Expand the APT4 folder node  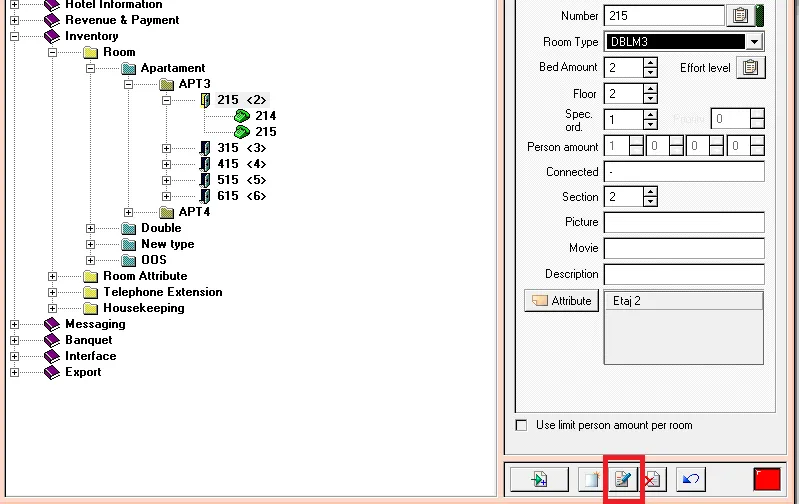(x=128, y=212)
